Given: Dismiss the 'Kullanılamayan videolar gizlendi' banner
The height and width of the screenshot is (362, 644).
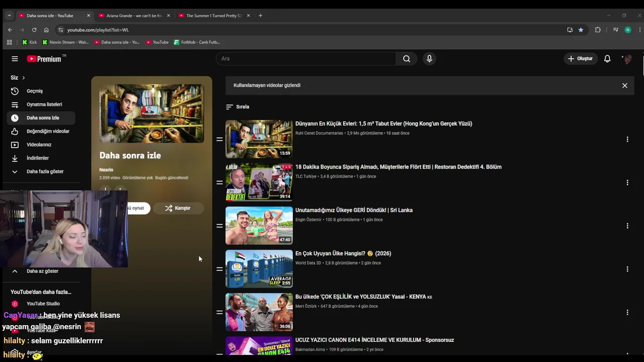Looking at the screenshot, I should coord(625,85).
